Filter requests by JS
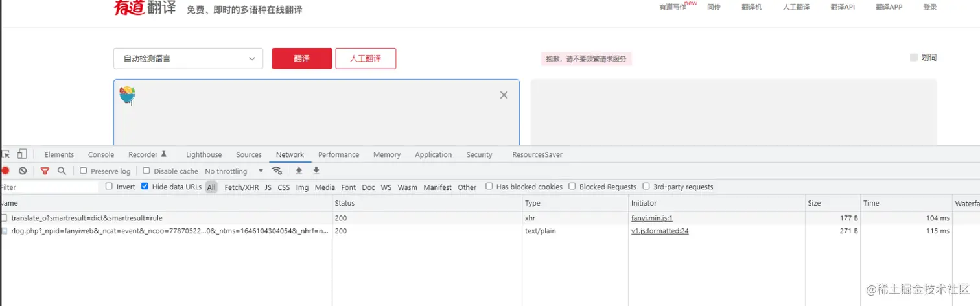This screenshot has width=980, height=306. click(268, 187)
